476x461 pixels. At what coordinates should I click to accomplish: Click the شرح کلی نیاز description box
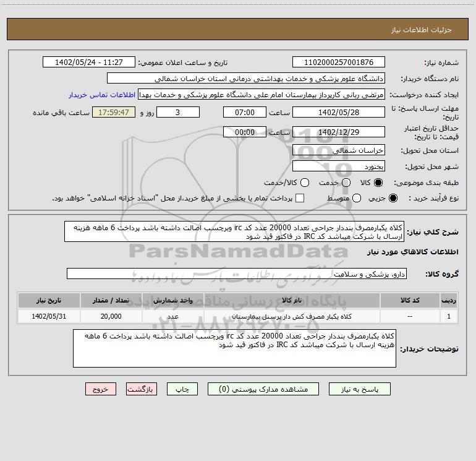point(234,231)
